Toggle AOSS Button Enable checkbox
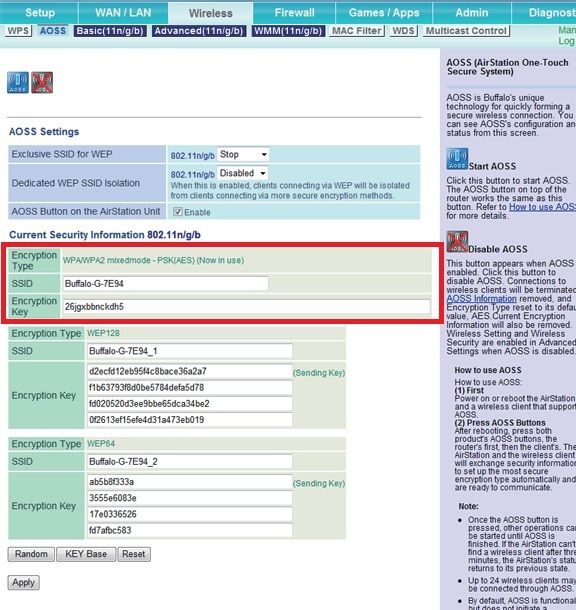Screen dimensions: 576x610 pos(178,212)
